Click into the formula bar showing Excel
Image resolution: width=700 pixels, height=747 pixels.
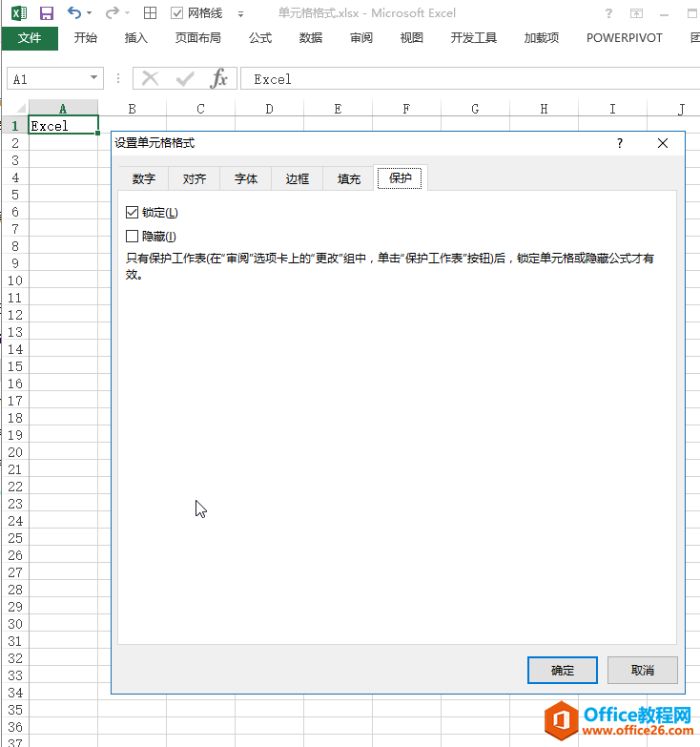click(x=467, y=79)
